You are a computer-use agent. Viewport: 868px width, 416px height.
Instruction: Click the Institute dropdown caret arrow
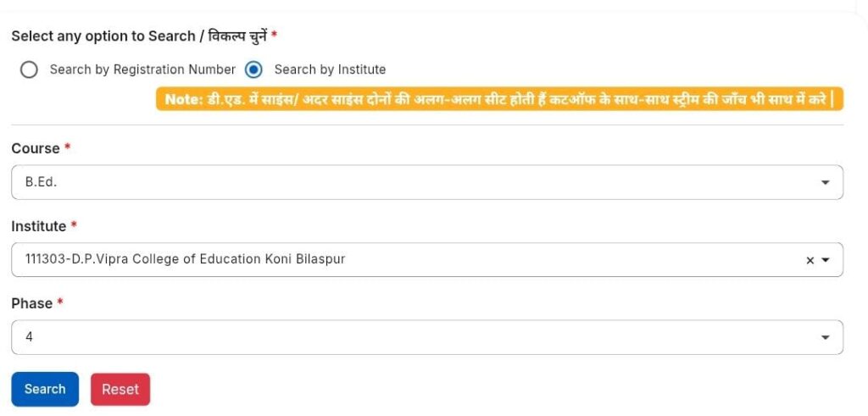coord(826,260)
